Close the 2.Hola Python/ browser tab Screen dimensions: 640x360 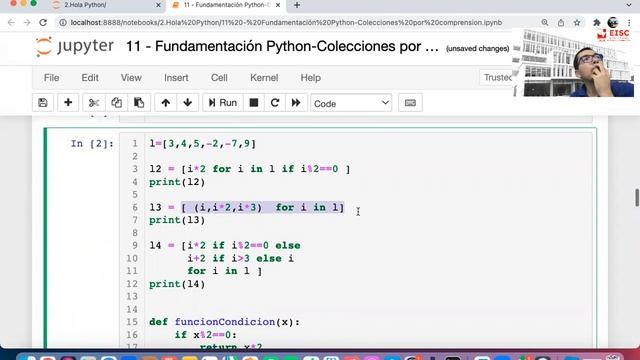coord(158,5)
